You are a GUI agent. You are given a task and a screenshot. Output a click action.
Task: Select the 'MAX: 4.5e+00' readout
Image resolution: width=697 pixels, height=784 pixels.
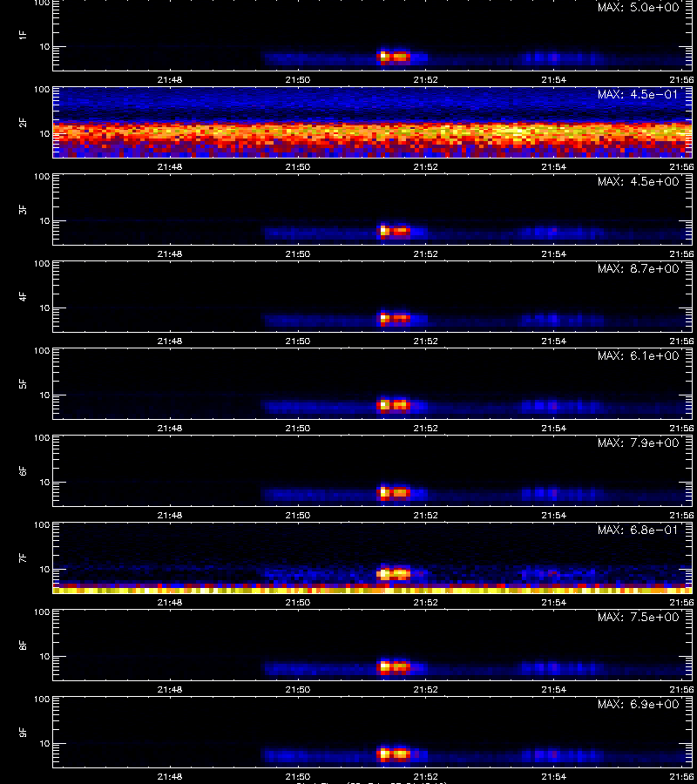click(x=638, y=181)
